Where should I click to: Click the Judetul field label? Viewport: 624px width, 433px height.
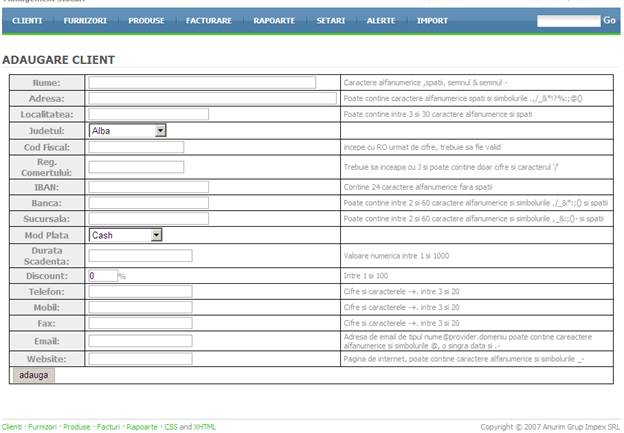coord(47,131)
